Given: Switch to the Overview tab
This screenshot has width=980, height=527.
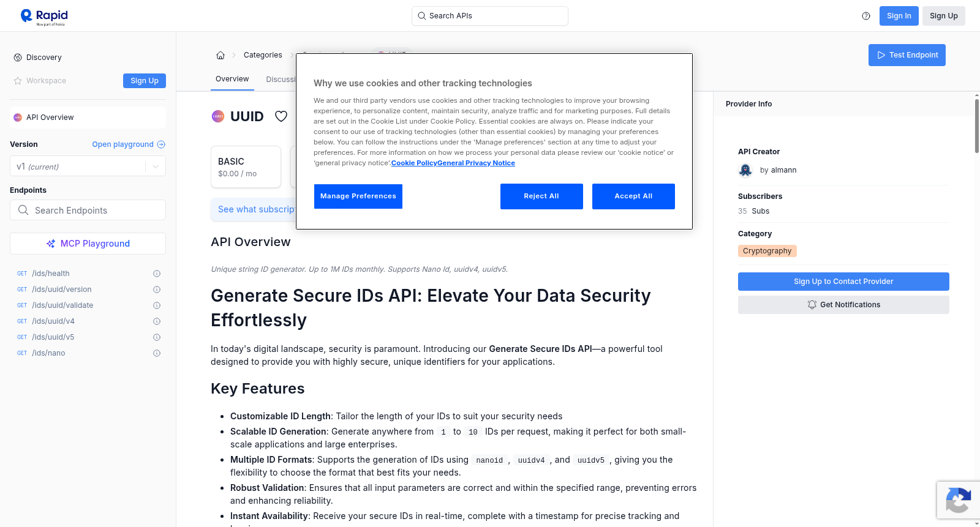Looking at the screenshot, I should [232, 79].
